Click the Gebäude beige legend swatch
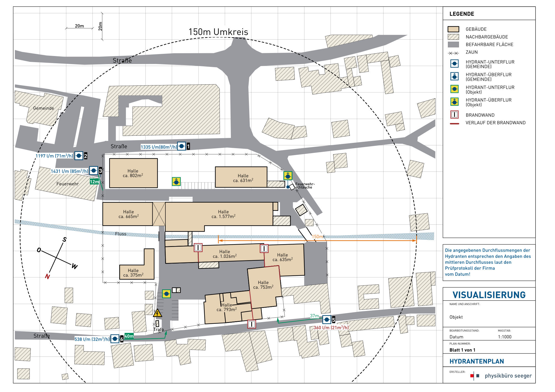This screenshot has height=392, width=555. [453, 29]
